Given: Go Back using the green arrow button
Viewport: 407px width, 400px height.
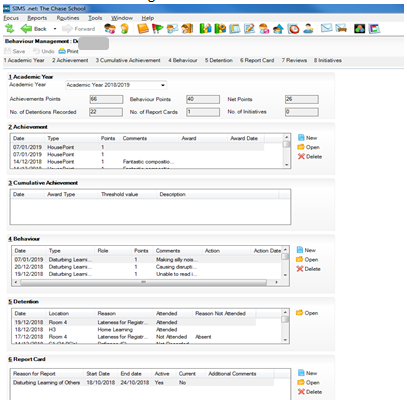Looking at the screenshot, I should [34, 29].
